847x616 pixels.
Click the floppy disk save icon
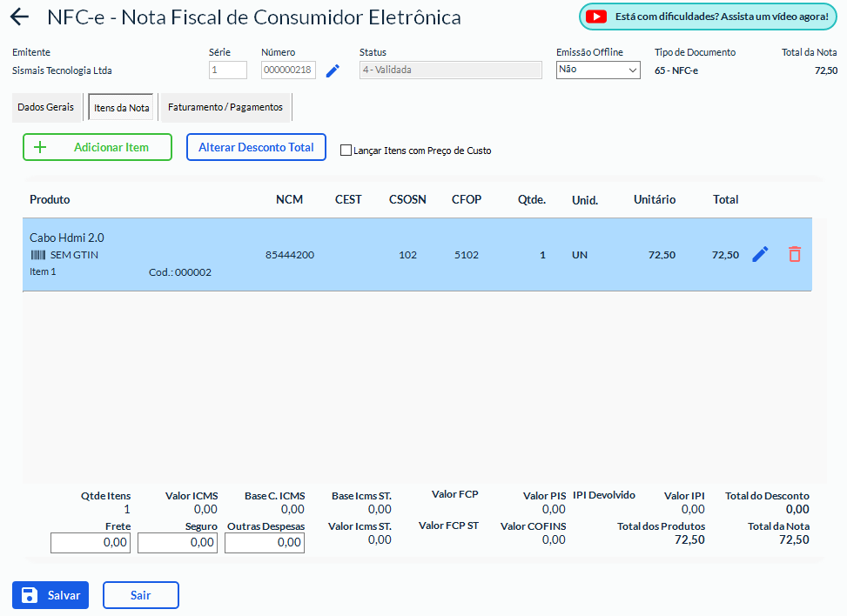[x=30, y=595]
